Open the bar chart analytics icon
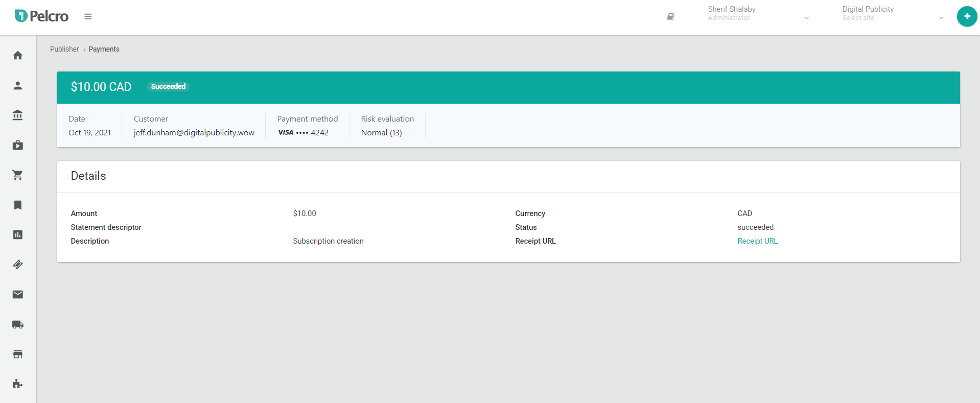Viewport: 980px width, 403px height. (18, 234)
